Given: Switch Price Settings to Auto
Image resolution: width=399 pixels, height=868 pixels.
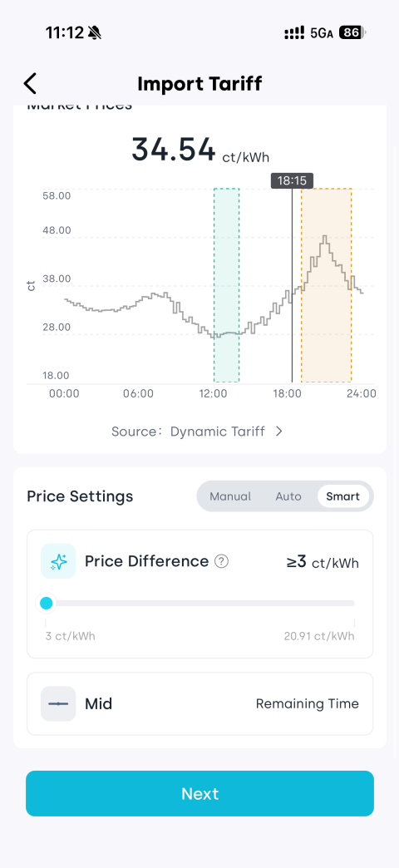Looking at the screenshot, I should (288, 496).
